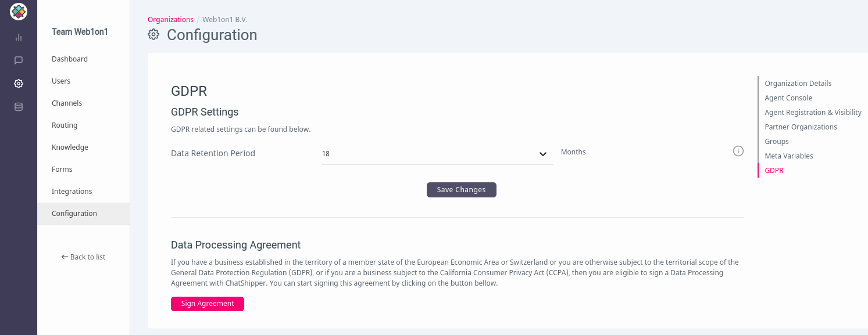Open the Integrations menu item
This screenshot has height=335, width=868.
tap(72, 192)
